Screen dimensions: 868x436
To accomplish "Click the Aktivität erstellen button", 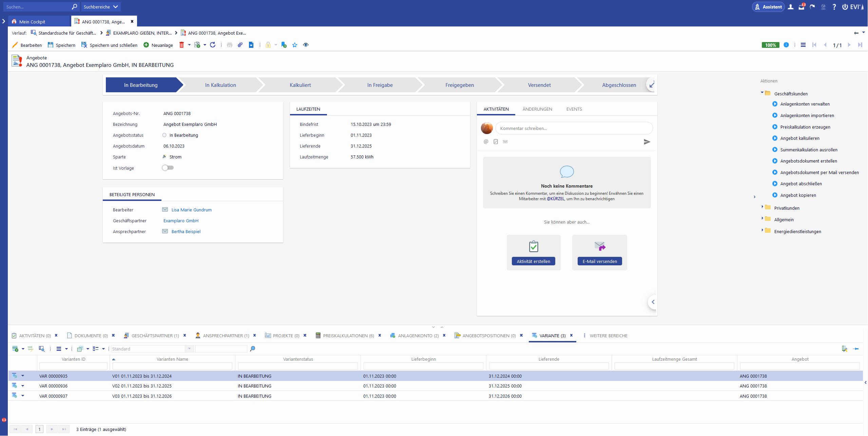I will tap(533, 261).
